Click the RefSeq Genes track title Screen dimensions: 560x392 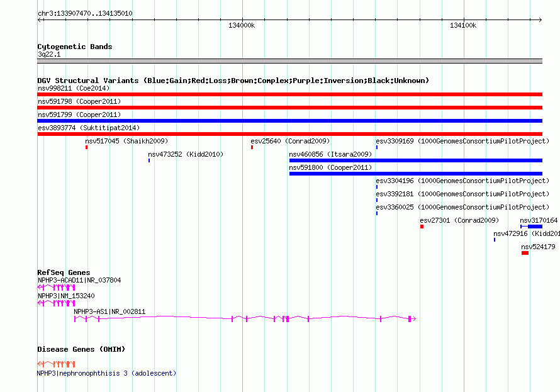point(64,272)
